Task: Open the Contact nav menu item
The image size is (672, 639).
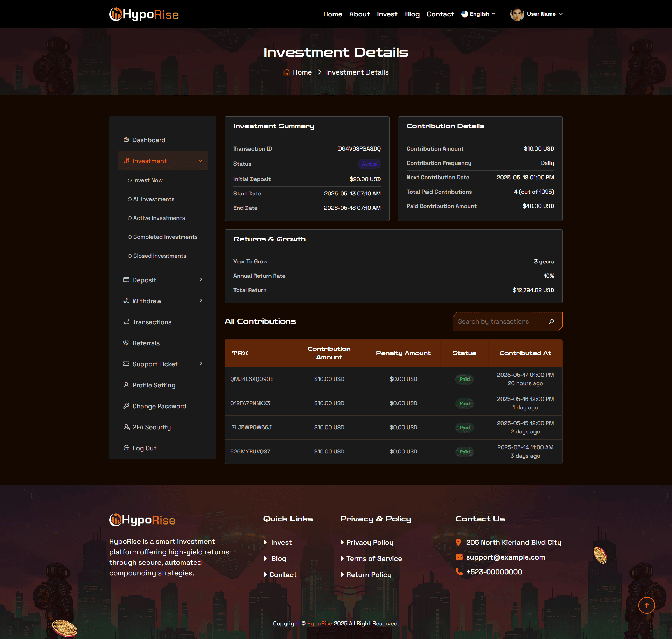Action: (440, 14)
